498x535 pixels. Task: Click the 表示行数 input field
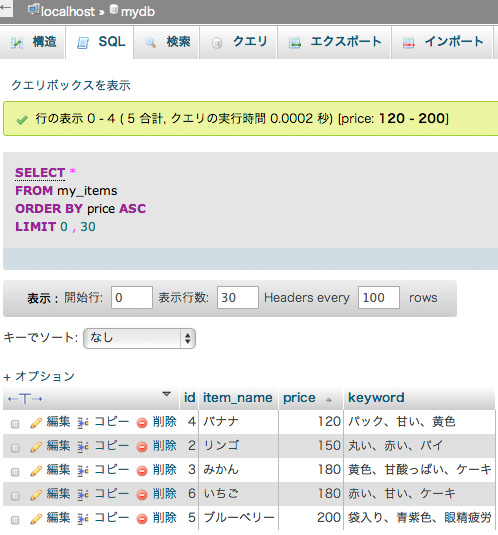(x=238, y=298)
